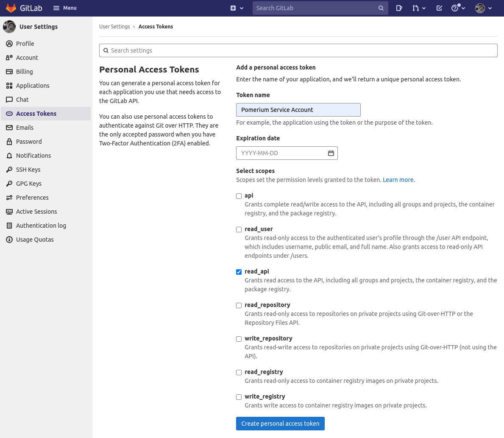Open the Issues icon in top bar
Viewport: 504px width, 438px height.
click(x=399, y=8)
